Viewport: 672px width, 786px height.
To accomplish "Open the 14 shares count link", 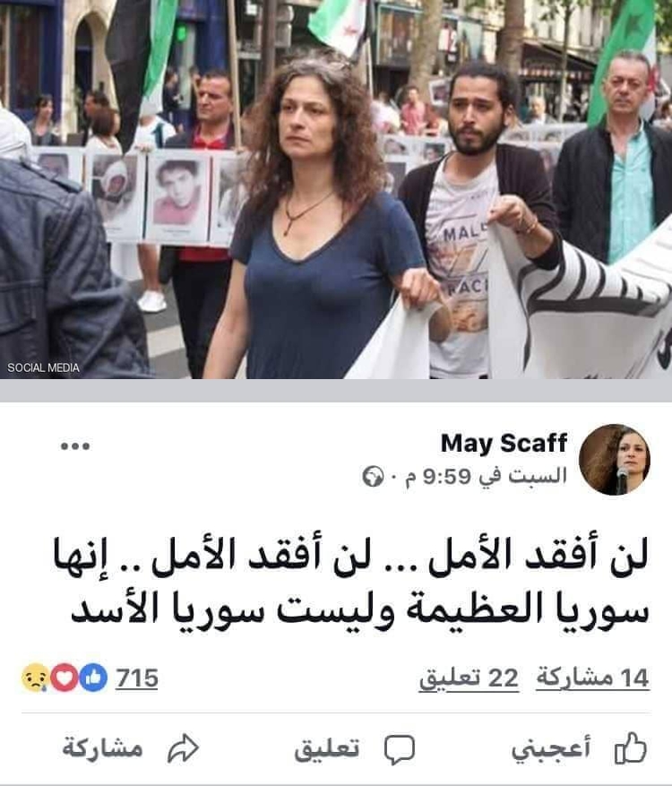I will point(593,678).
